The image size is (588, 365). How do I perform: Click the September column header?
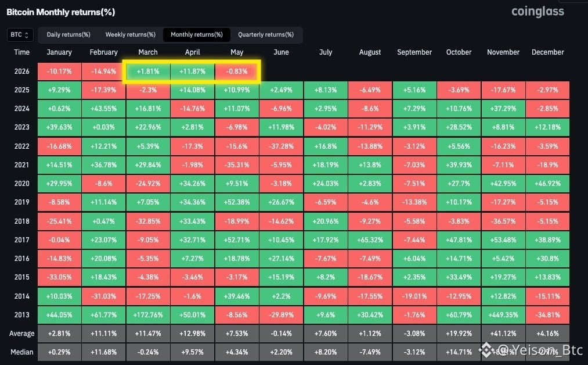pos(414,52)
